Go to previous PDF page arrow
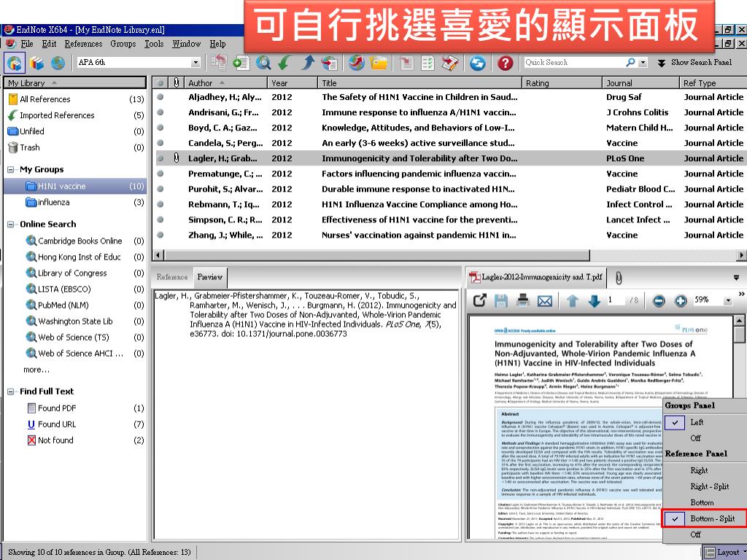Image resolution: width=747 pixels, height=560 pixels. 572,300
